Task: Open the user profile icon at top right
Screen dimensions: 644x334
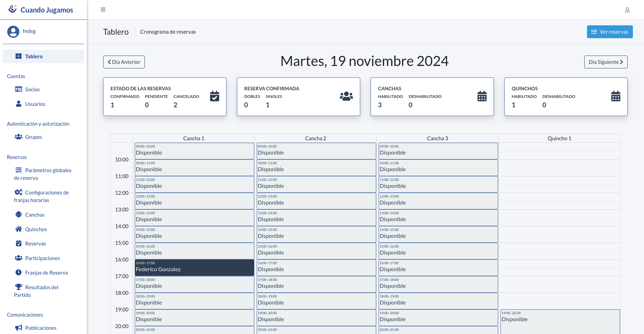Action: (627, 10)
